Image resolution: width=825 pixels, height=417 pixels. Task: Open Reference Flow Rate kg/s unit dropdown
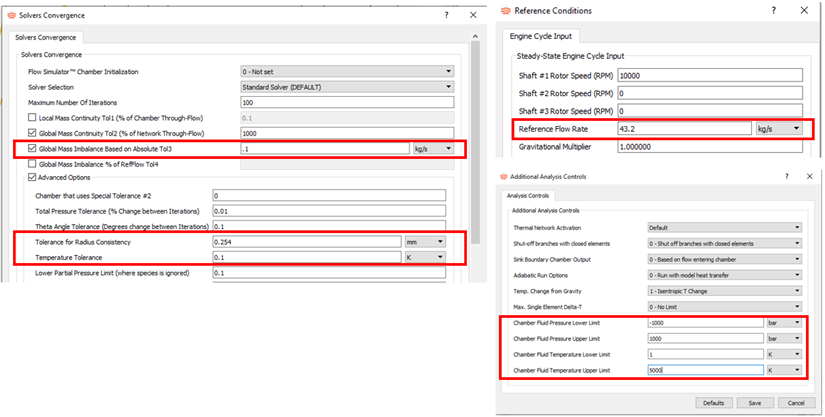pyautogui.click(x=778, y=129)
